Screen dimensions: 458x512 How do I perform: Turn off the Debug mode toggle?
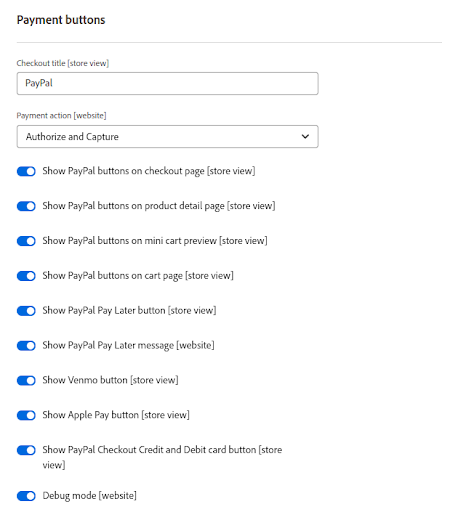[26, 496]
